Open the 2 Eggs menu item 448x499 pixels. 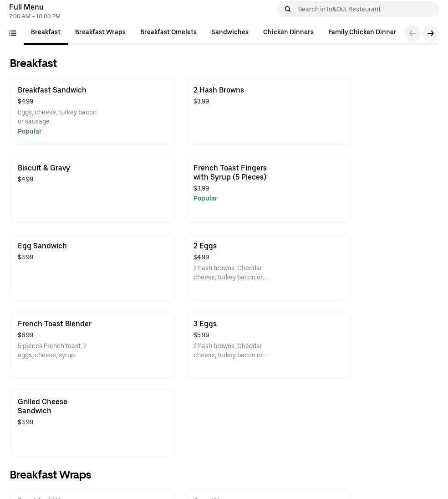click(268, 268)
